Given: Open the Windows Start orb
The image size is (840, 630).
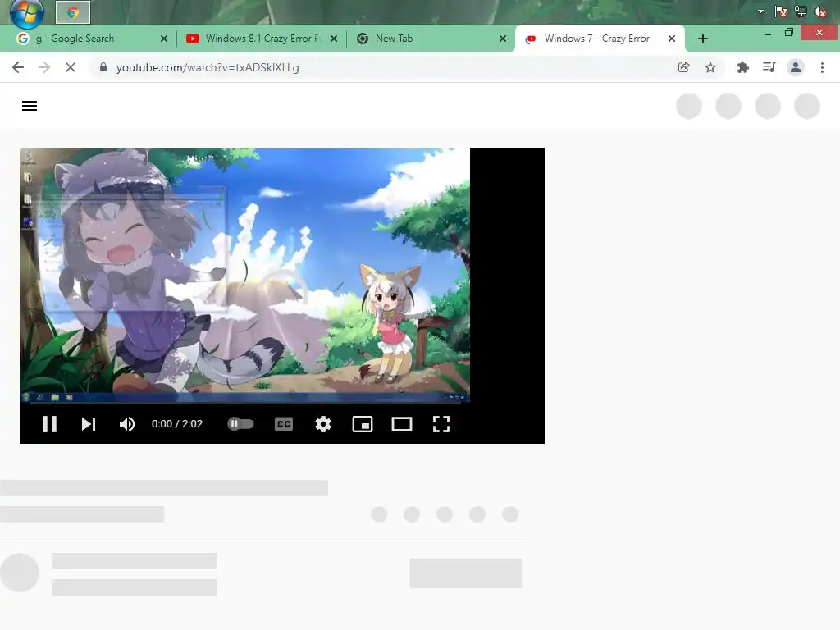Looking at the screenshot, I should (27, 13).
